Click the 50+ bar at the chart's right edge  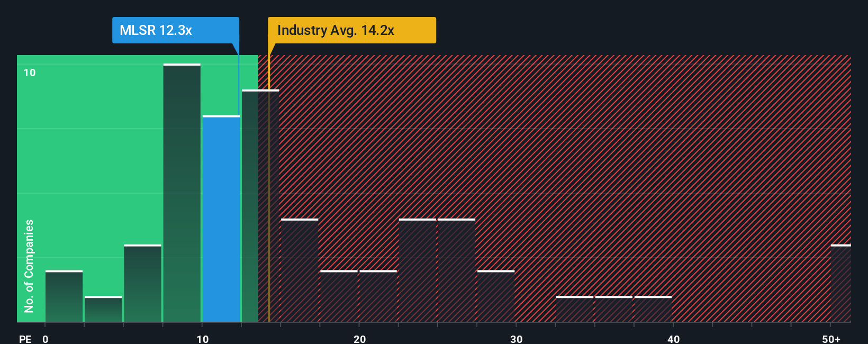click(841, 283)
